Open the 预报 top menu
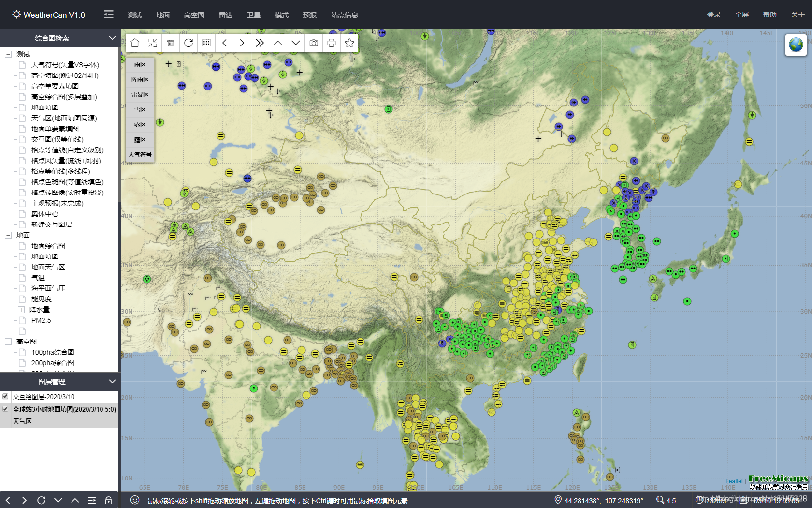This screenshot has height=508, width=812. 310,15
